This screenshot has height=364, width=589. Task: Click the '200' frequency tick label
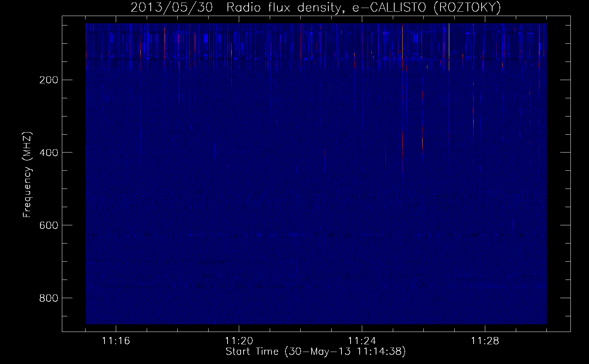tap(48, 80)
